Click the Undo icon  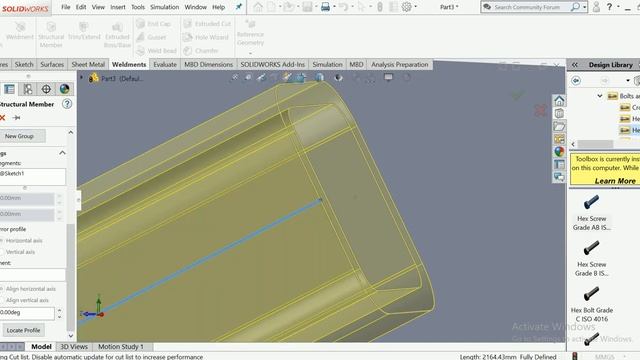click(x=343, y=7)
